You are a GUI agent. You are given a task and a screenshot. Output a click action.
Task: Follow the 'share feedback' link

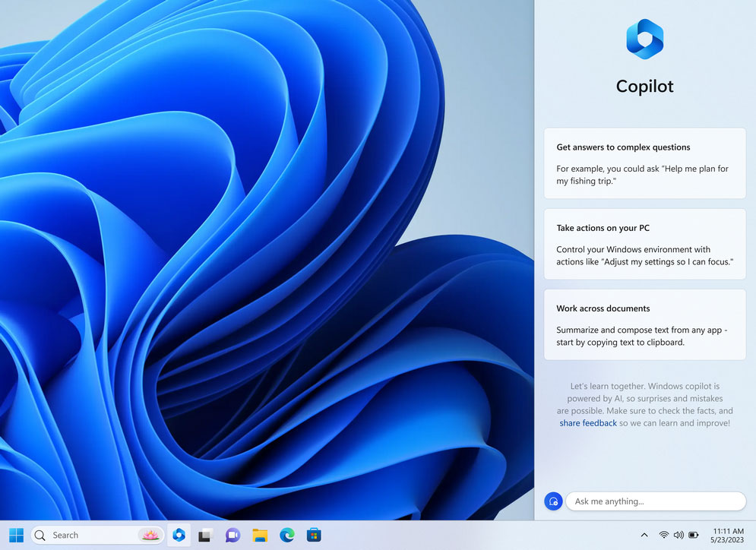point(588,423)
